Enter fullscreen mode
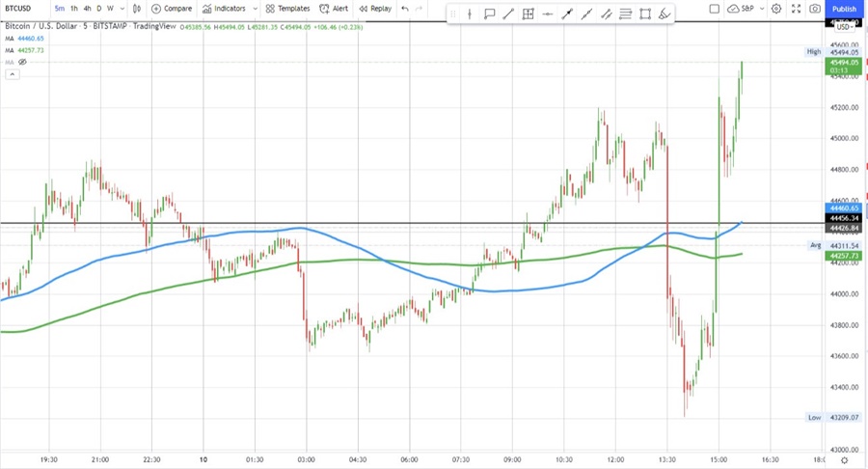 [x=796, y=9]
